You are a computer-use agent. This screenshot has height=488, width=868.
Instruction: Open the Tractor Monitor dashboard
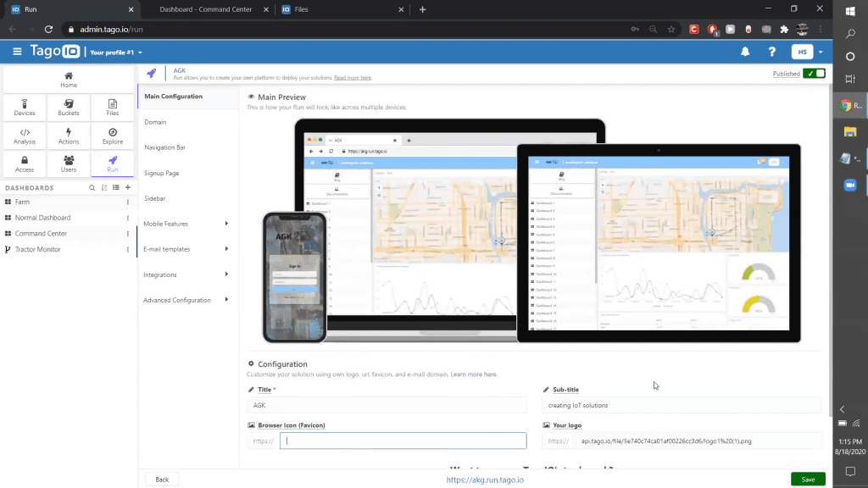(37, 250)
